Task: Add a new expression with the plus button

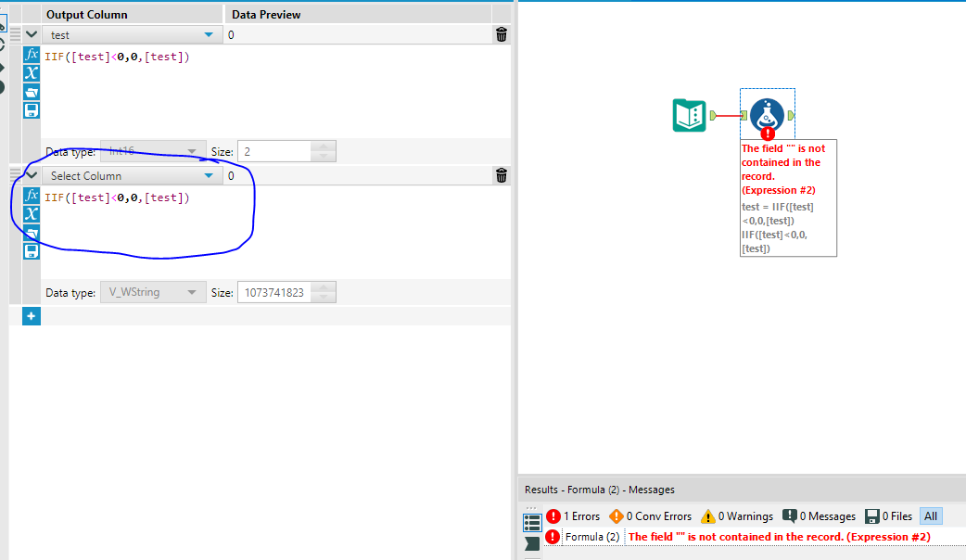Action: click(x=31, y=316)
